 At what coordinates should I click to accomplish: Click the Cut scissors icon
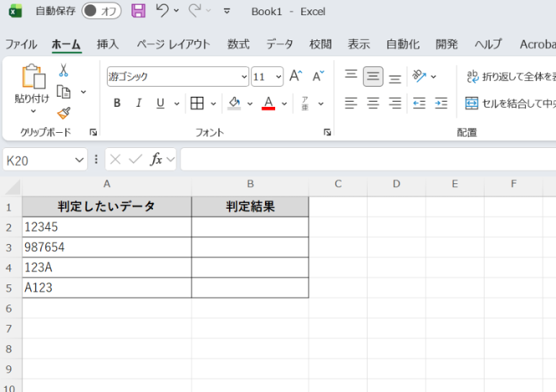point(64,70)
